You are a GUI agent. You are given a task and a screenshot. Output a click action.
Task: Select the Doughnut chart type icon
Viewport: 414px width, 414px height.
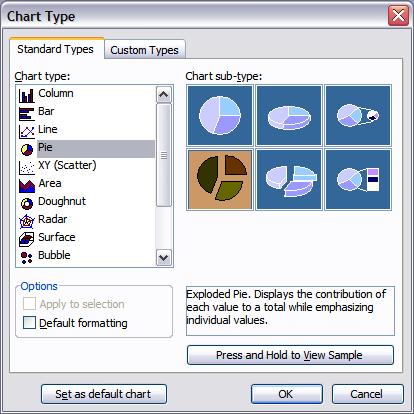27,203
